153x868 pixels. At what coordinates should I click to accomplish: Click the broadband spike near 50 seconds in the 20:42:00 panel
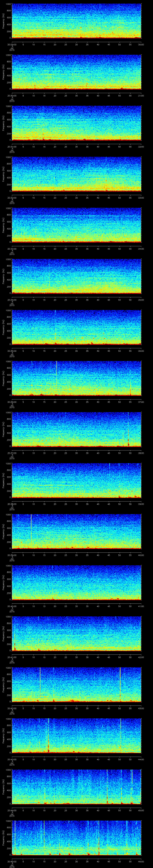click(120, 685)
